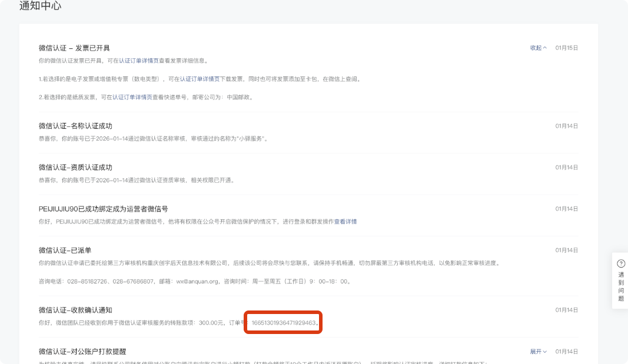The image size is (628, 364).
Task: Open 认证订单详情页 link in 查看发票详细信息 sentence
Action: [138, 61]
